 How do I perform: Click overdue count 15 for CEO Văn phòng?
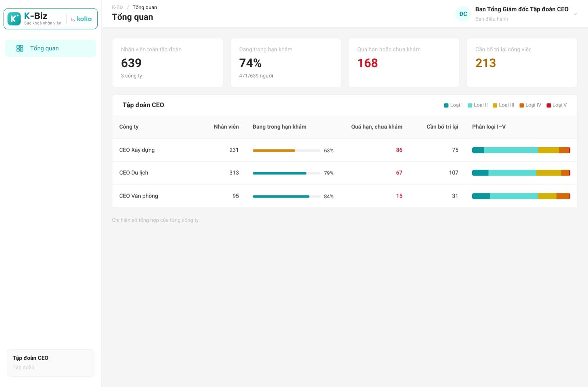pyautogui.click(x=399, y=196)
